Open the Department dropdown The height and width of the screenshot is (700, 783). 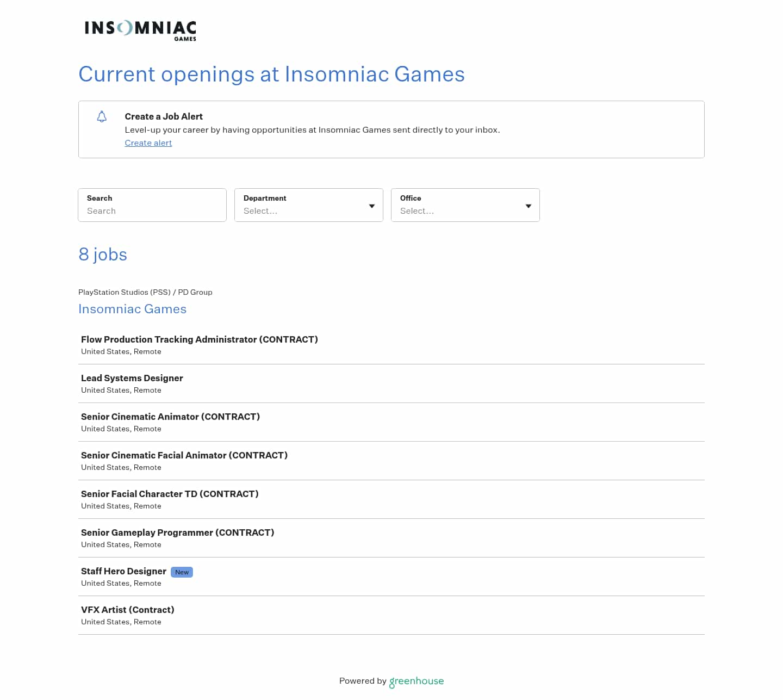tap(309, 205)
